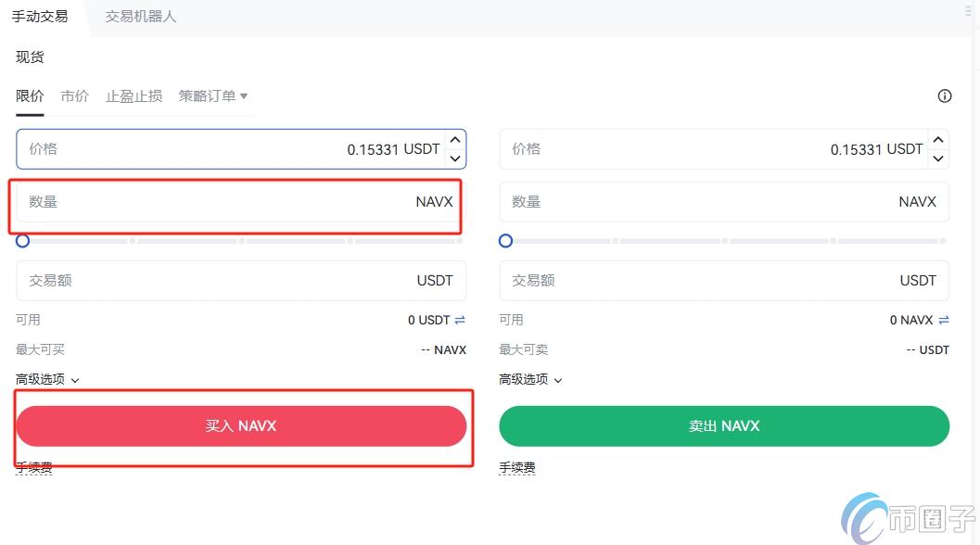This screenshot has height=545, width=980.
Task: Select the 手动交易 tab
Action: click(x=40, y=17)
